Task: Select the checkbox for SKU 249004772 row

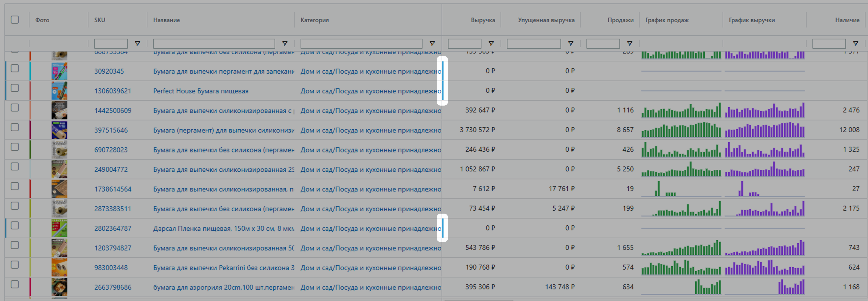Action: pos(15,167)
